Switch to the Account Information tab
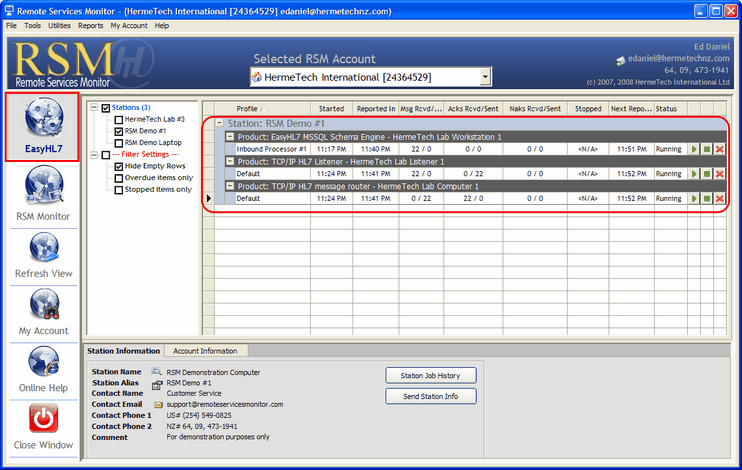Image resolution: width=742 pixels, height=470 pixels. [x=205, y=351]
